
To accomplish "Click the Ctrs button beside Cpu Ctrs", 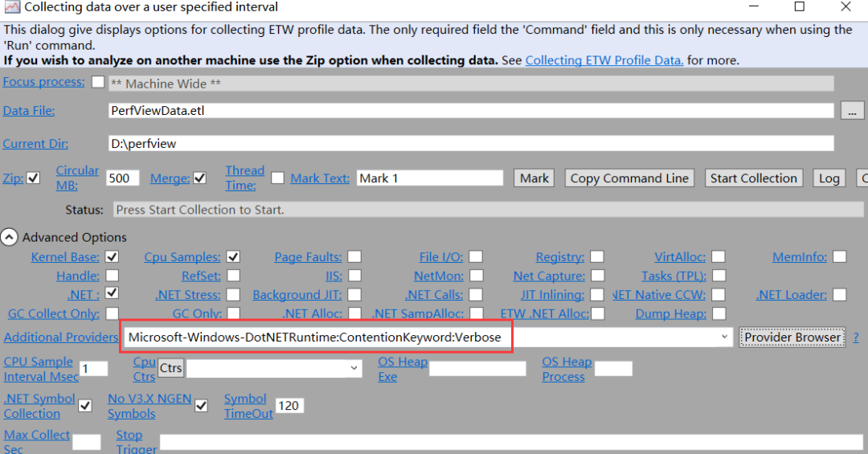I will point(170,368).
